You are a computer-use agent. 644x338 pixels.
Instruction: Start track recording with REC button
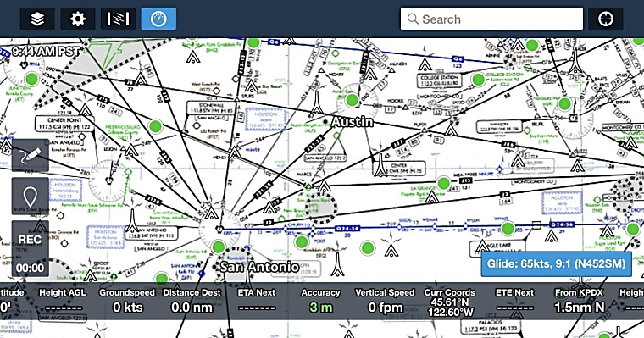coord(31,240)
